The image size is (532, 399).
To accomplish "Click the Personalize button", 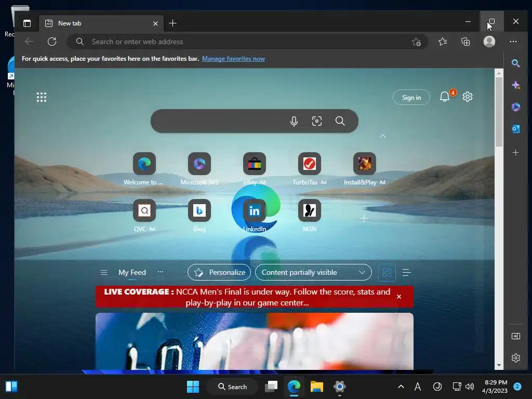I will (x=219, y=272).
